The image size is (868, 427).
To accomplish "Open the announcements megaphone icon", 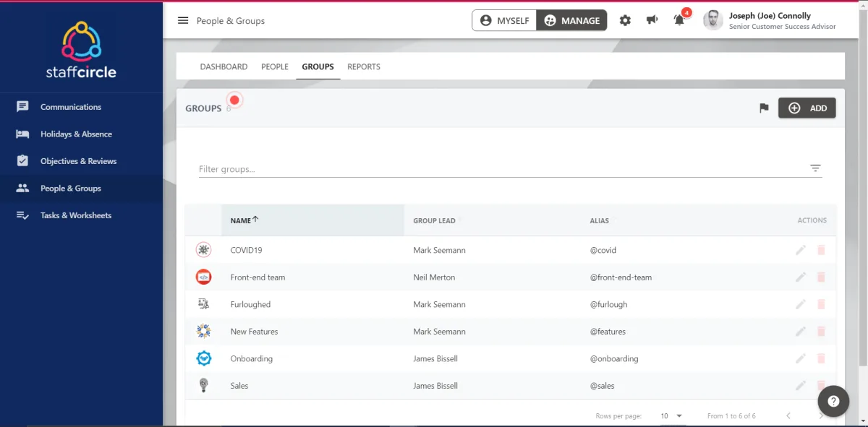I will point(652,20).
